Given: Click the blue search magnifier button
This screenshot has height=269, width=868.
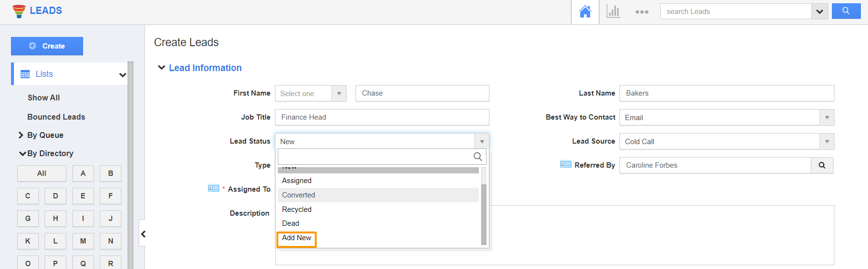Looking at the screenshot, I should [x=846, y=11].
